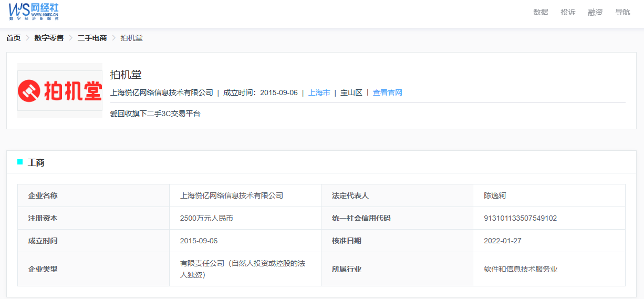Click the credit code 913101133507549102
Image resolution: width=644 pixels, height=299 pixels.
tap(521, 218)
